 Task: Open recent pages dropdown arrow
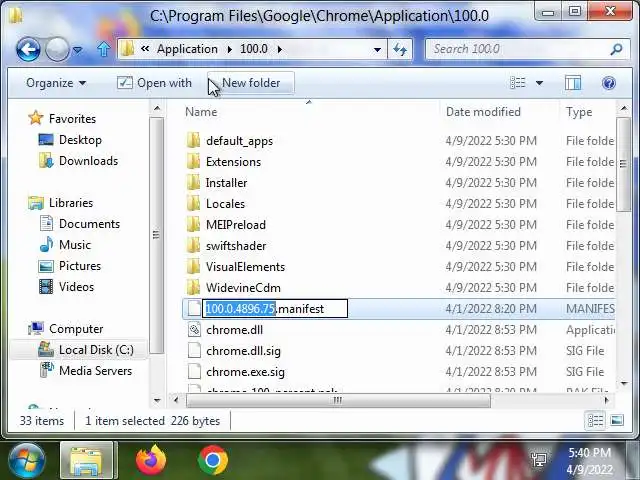78,50
